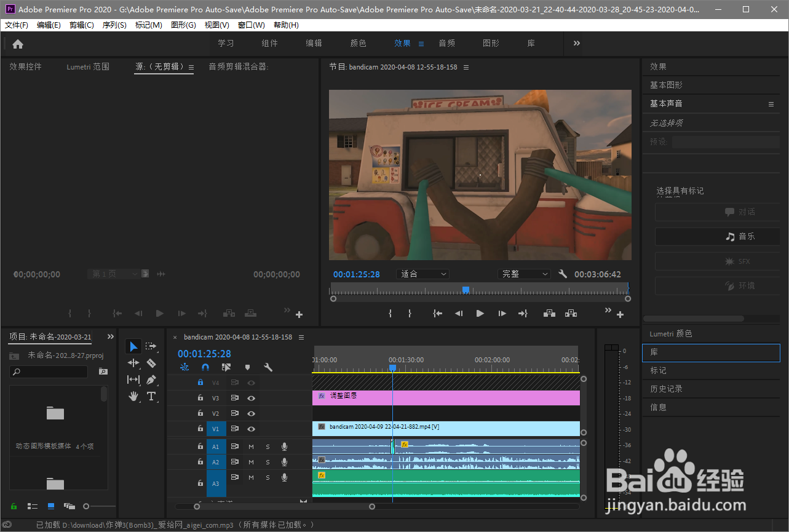Image resolution: width=789 pixels, height=532 pixels.
Task: Click the Lift button in Program Monitor
Action: (x=550, y=314)
